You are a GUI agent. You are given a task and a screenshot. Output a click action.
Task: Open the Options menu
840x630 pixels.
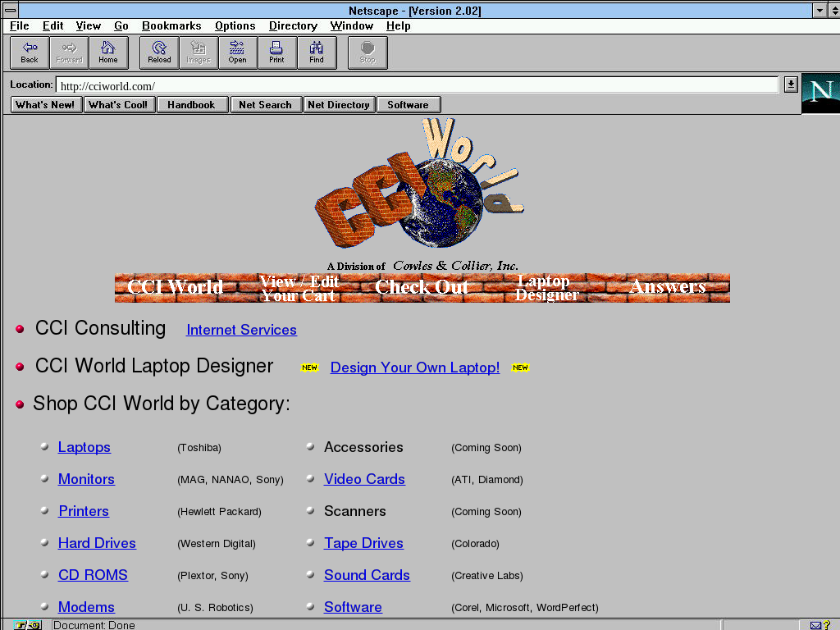pyautogui.click(x=235, y=26)
